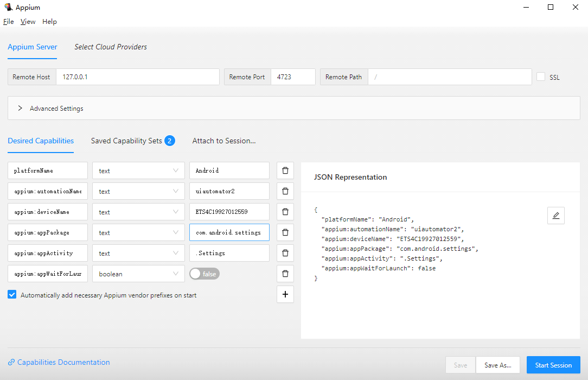This screenshot has width=588, height=380.
Task: Open the View menu
Action: pyautogui.click(x=28, y=22)
